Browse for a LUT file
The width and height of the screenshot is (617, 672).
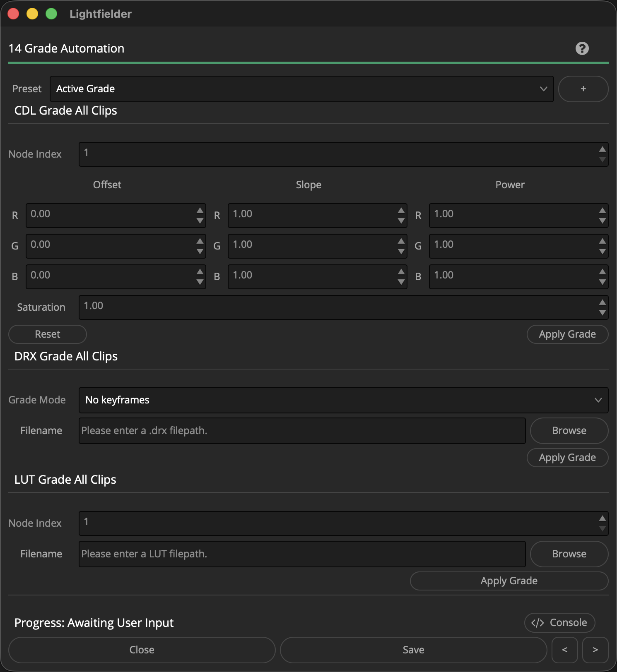coord(569,554)
